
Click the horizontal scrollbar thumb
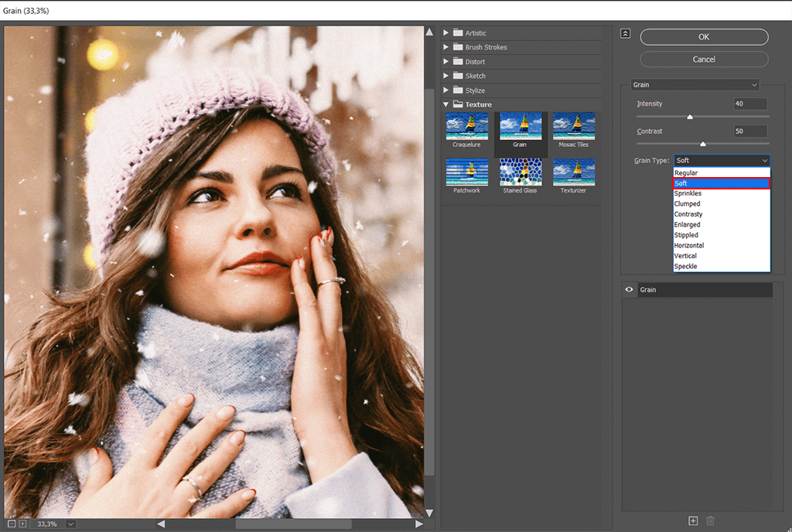pyautogui.click(x=293, y=524)
